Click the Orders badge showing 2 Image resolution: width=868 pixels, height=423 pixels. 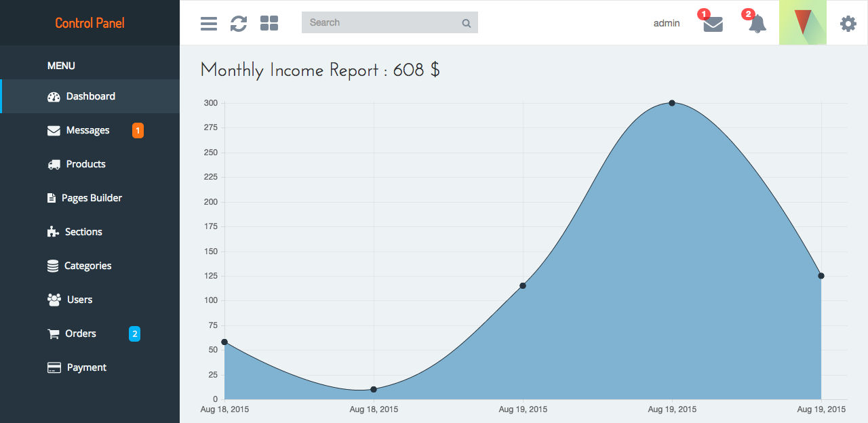point(134,334)
